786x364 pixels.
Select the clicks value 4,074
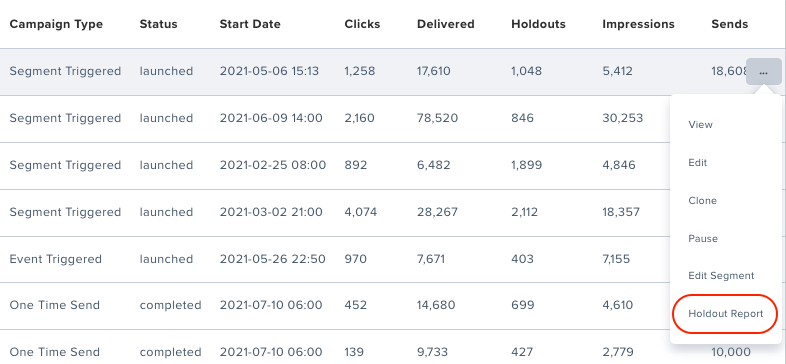coord(360,212)
